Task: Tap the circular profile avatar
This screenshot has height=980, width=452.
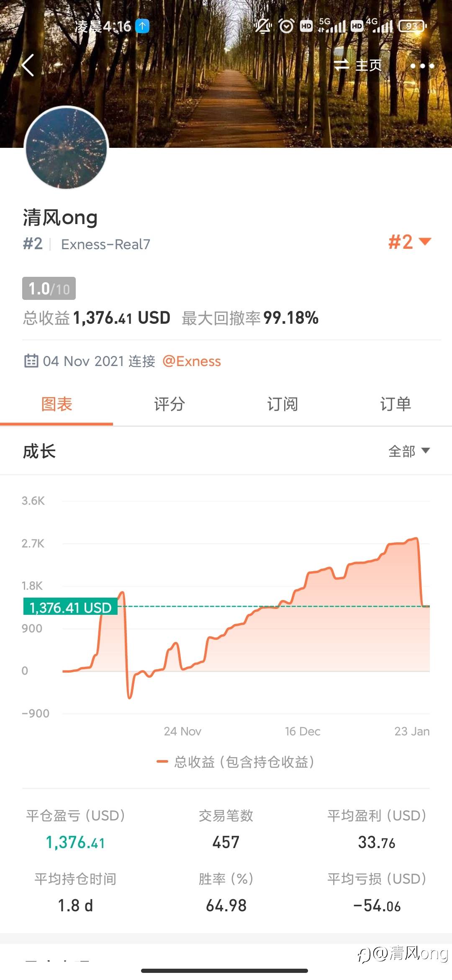Action: (67, 148)
